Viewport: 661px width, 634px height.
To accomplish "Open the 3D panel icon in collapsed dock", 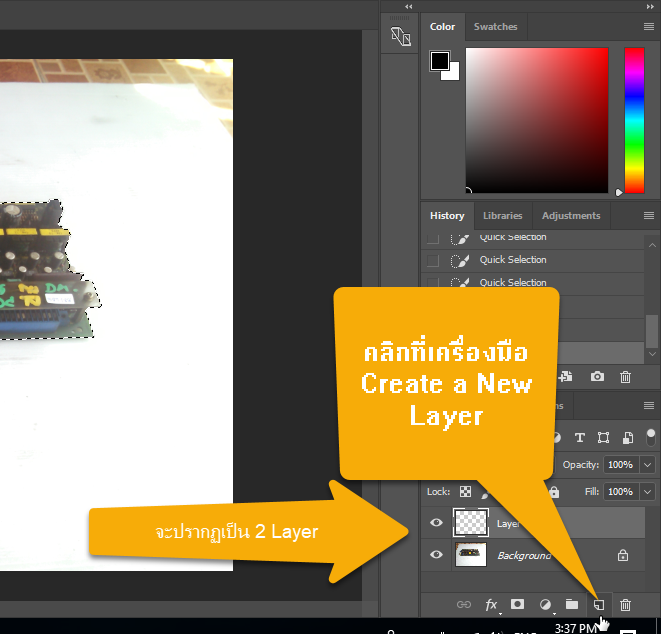I will point(400,36).
